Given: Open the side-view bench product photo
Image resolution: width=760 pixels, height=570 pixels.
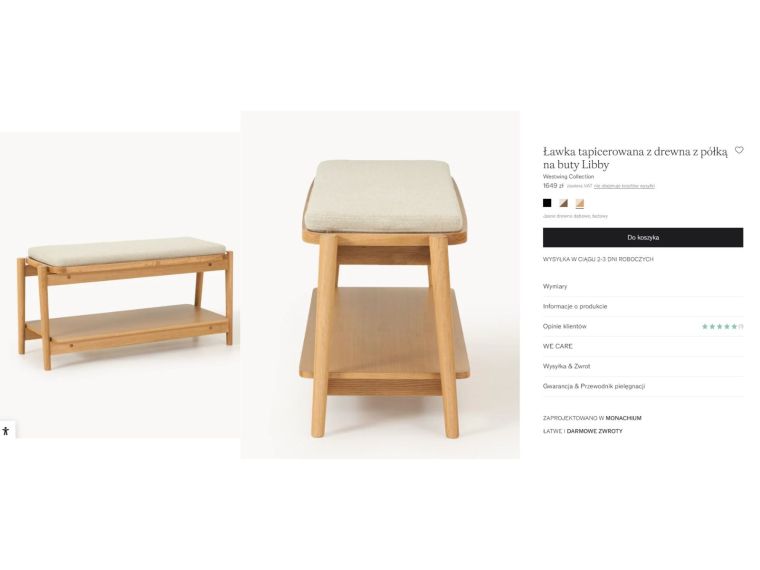Looking at the screenshot, I should [380, 285].
